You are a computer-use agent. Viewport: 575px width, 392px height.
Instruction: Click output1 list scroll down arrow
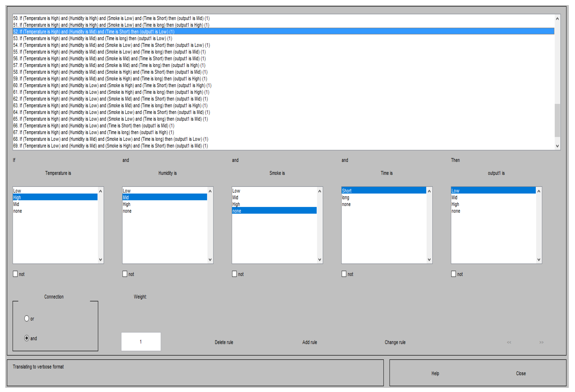coord(539,260)
